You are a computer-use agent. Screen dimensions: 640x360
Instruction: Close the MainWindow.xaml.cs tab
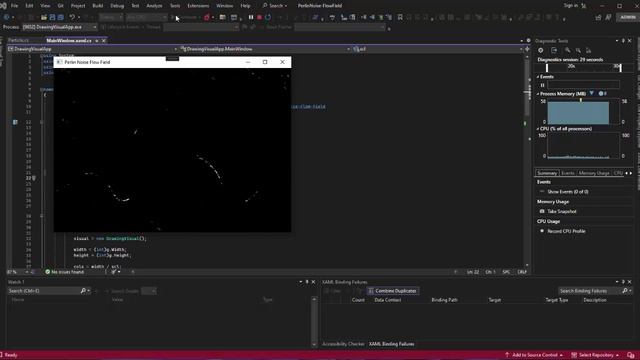click(104, 41)
